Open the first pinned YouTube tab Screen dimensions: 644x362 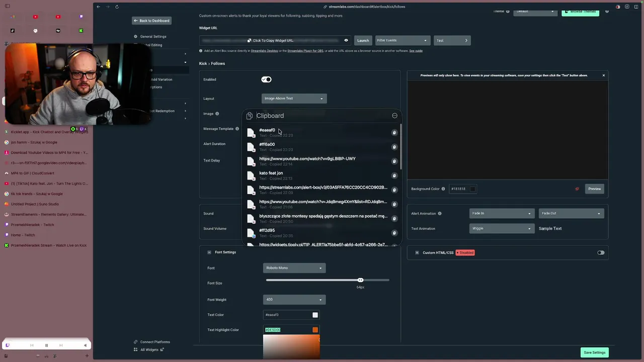pyautogui.click(x=35, y=17)
